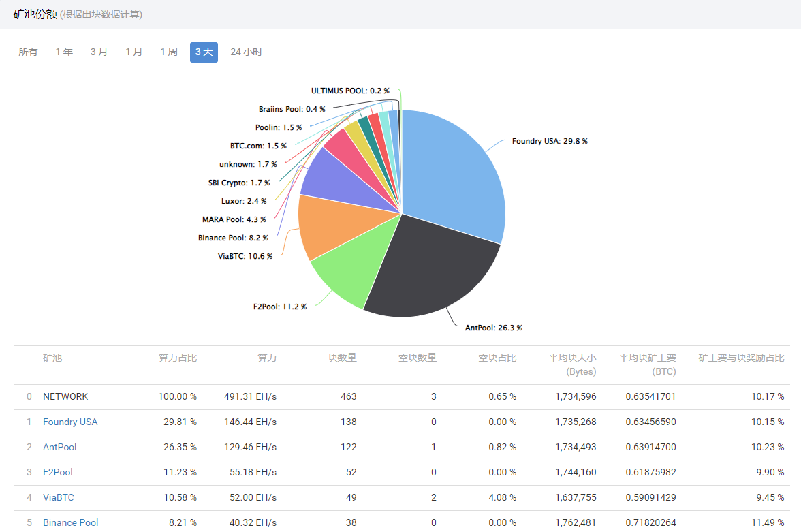The image size is (801, 532).
Task: Switch to the 3 月 time range
Action: coord(99,52)
